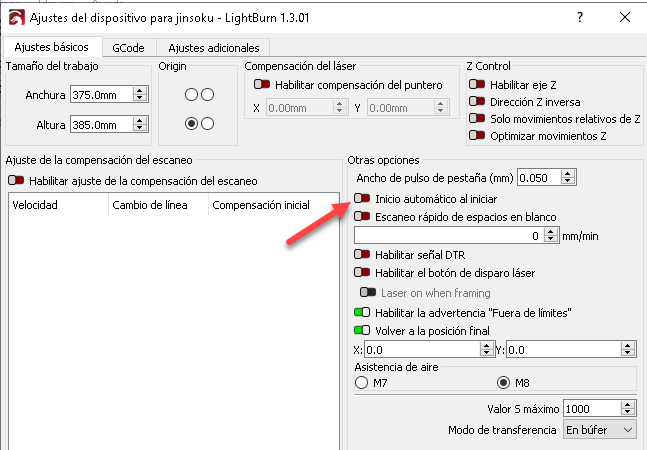The width and height of the screenshot is (647, 450).
Task: Click the final position X spinner arrows
Action: pos(487,350)
